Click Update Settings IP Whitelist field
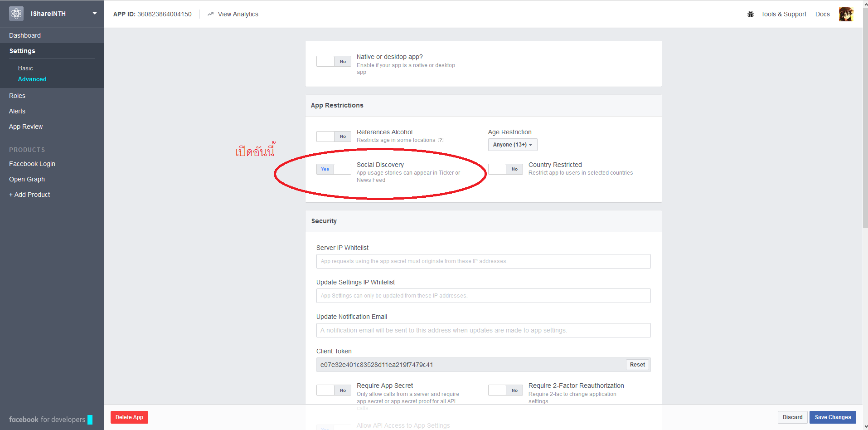Screen dimensions: 868x430 tap(483, 296)
